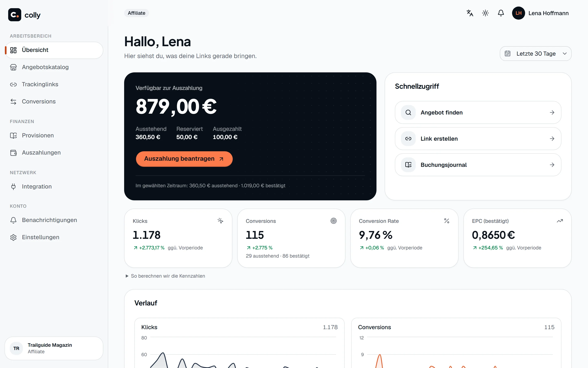Image resolution: width=588 pixels, height=368 pixels.
Task: Click the arrow on Angebot finden row
Action: pyautogui.click(x=552, y=112)
